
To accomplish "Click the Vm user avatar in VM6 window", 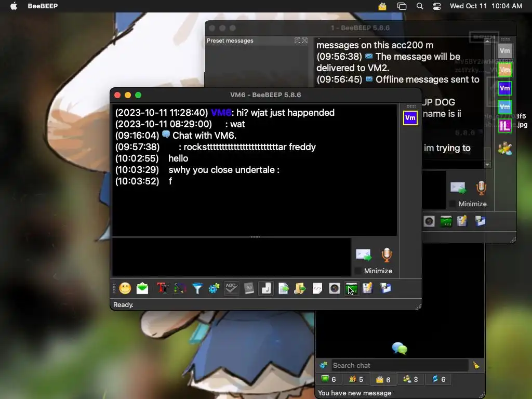I will pos(410,118).
